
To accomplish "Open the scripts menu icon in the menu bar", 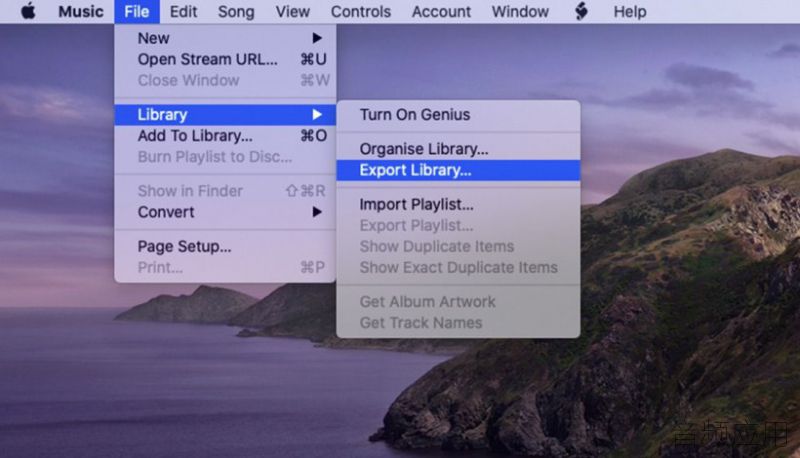I will pos(581,11).
